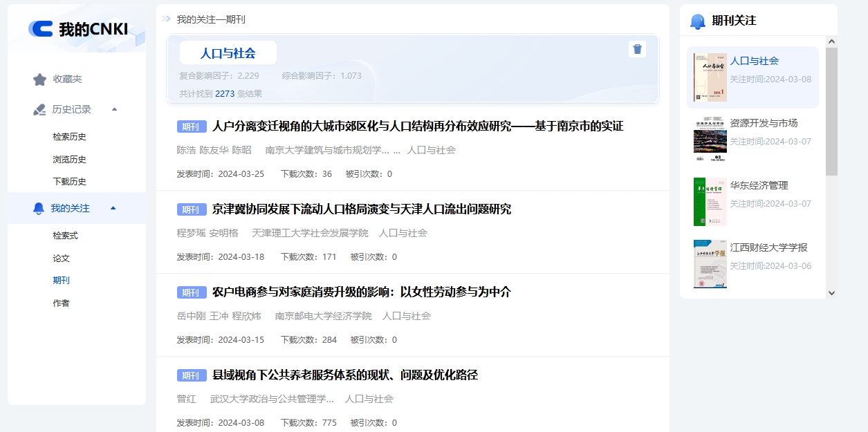Viewport: 868px width, 432px height.
Task: Open 浏览历史 in the sidebar
Action: pos(69,160)
